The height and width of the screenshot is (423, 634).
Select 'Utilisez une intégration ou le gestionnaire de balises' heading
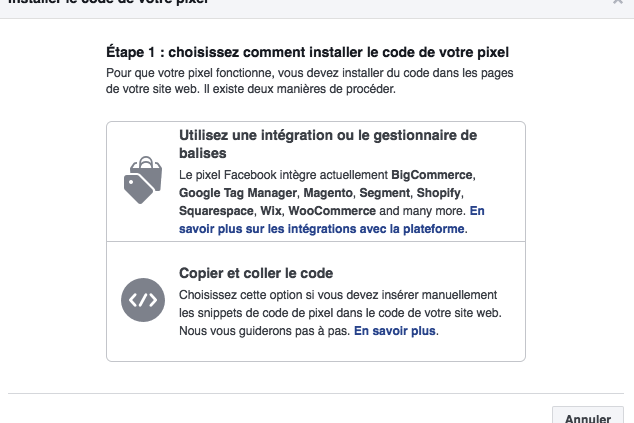click(328, 144)
